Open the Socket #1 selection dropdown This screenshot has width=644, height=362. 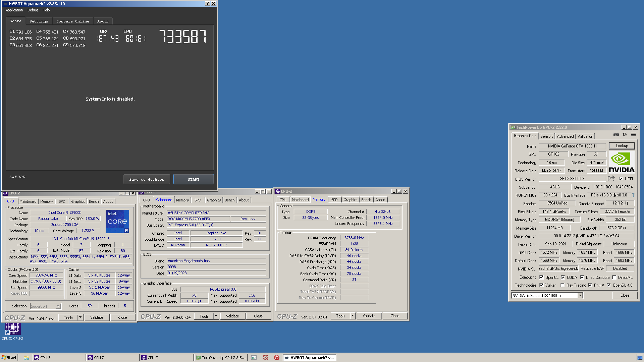(x=58, y=306)
